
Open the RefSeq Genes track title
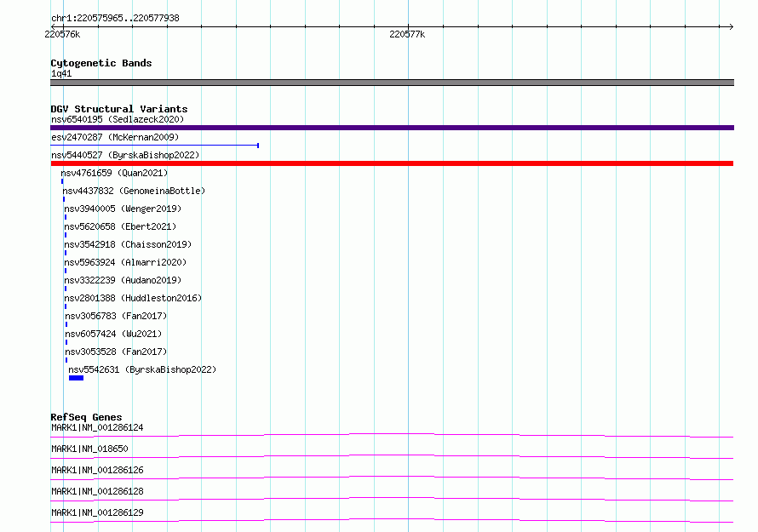click(86, 417)
